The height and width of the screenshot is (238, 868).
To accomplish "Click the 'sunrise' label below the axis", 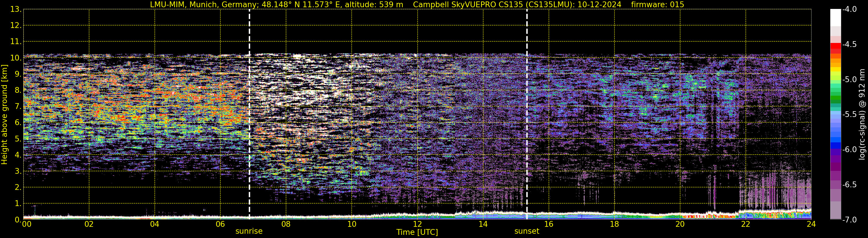I will point(249,231).
